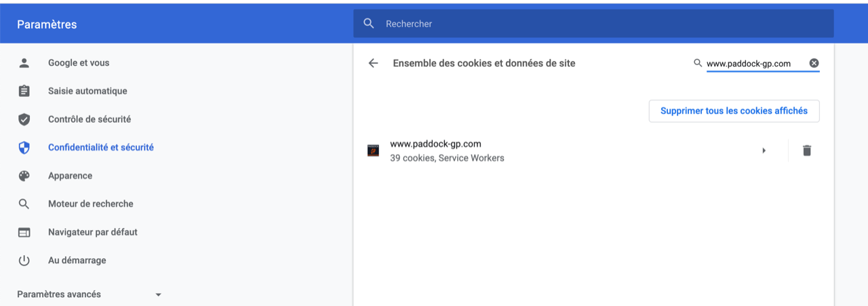Expand the www.paddock-gp.com cookie details
868x306 pixels.
pyautogui.click(x=764, y=151)
